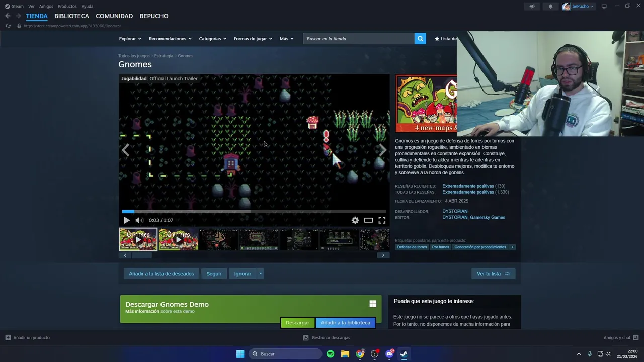Open the DYSTOPIAN developer link

click(455, 212)
